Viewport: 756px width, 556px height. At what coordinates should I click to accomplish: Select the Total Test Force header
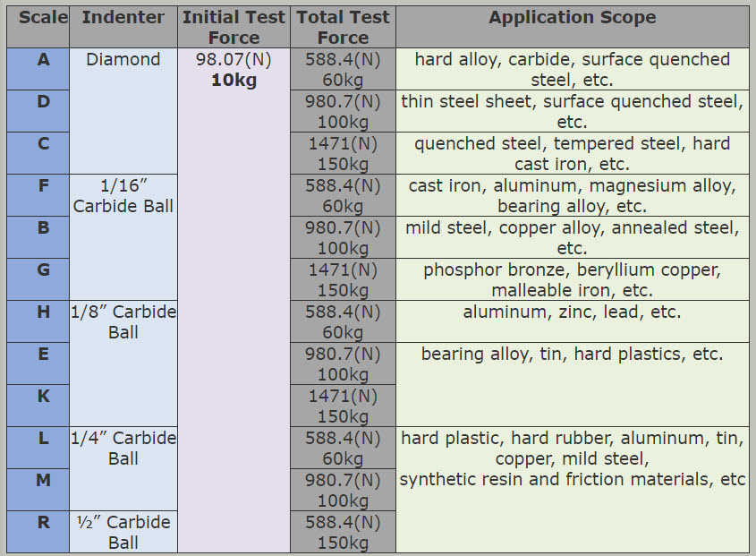tap(343, 27)
